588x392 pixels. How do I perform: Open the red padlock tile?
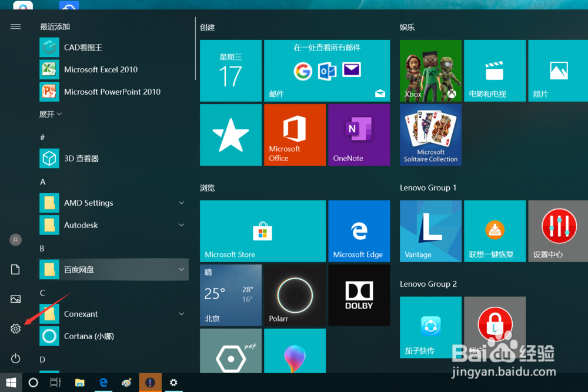click(495, 327)
